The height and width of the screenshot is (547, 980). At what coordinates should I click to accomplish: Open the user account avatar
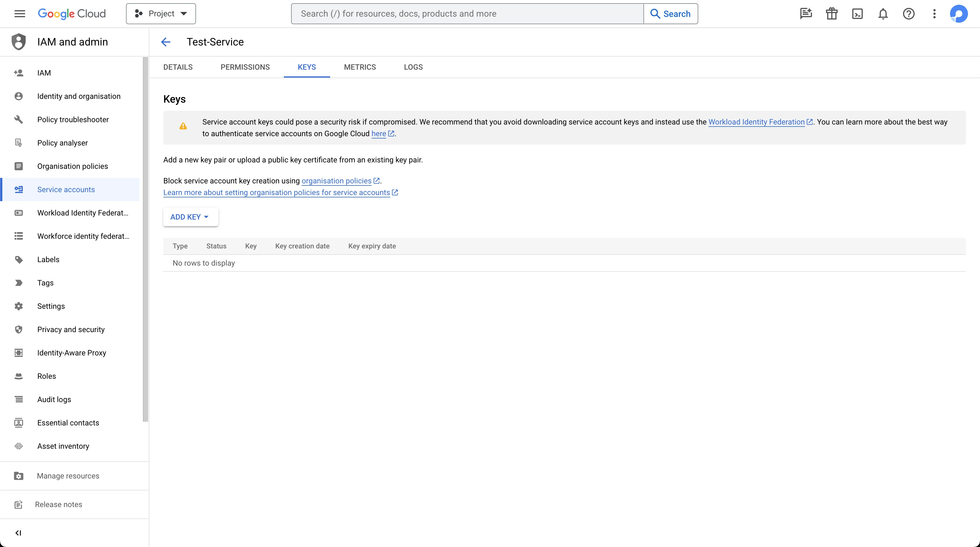[958, 14]
